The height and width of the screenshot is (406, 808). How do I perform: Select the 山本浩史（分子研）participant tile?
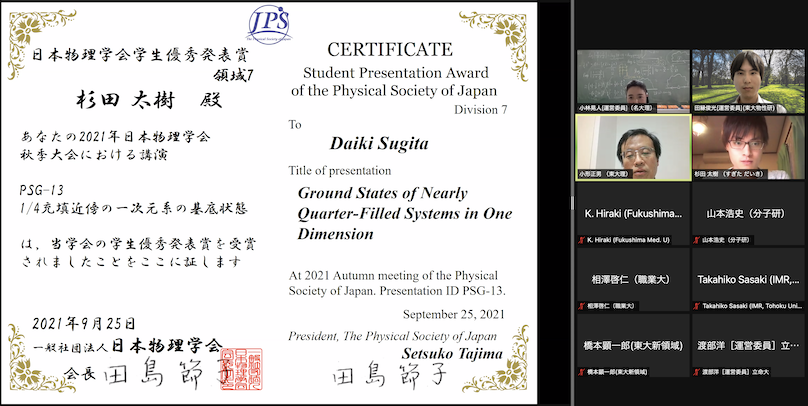coord(748,213)
